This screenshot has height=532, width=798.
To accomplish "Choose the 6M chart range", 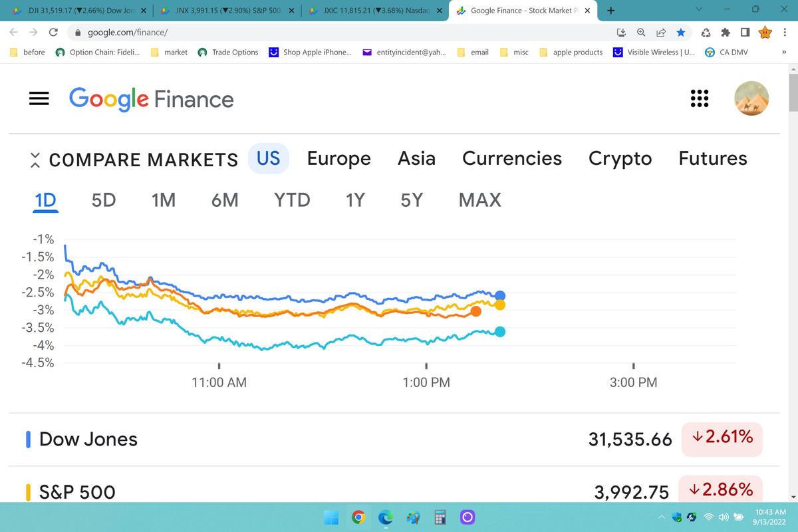I will point(225,199).
